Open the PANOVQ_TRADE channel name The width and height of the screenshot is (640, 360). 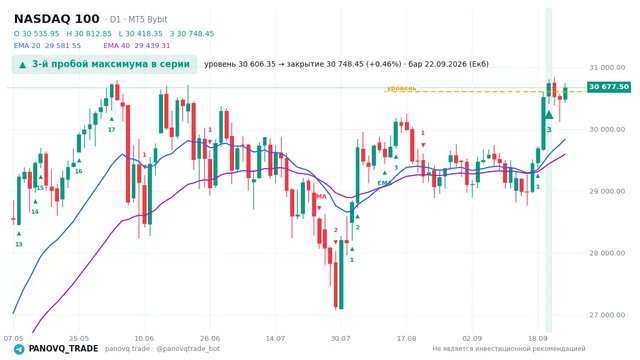63,349
